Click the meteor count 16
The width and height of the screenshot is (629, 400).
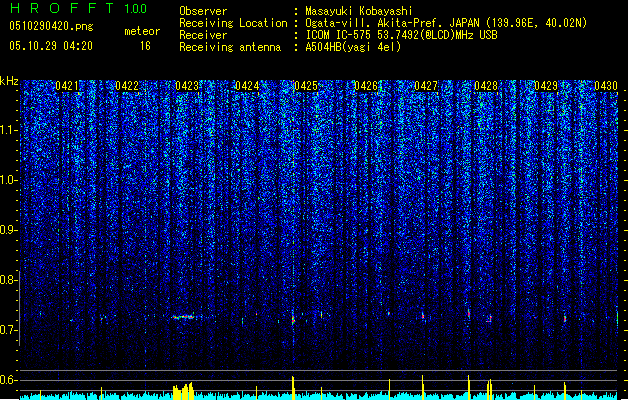click(x=145, y=46)
